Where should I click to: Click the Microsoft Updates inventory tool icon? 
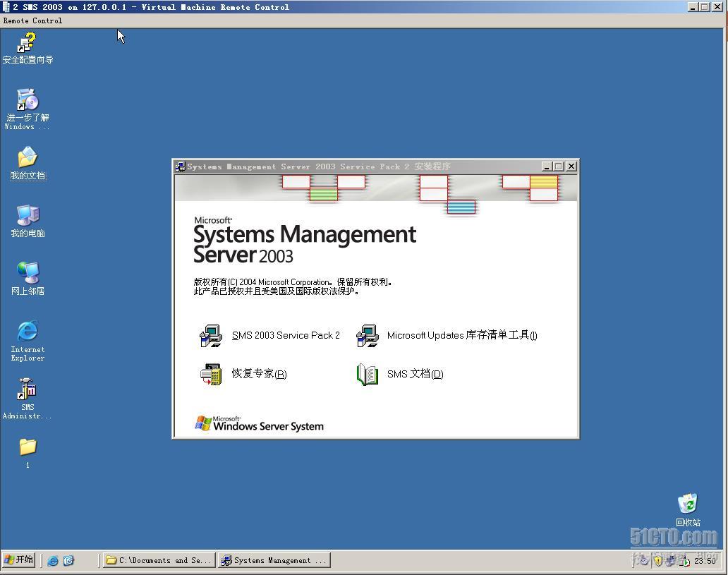click(368, 336)
